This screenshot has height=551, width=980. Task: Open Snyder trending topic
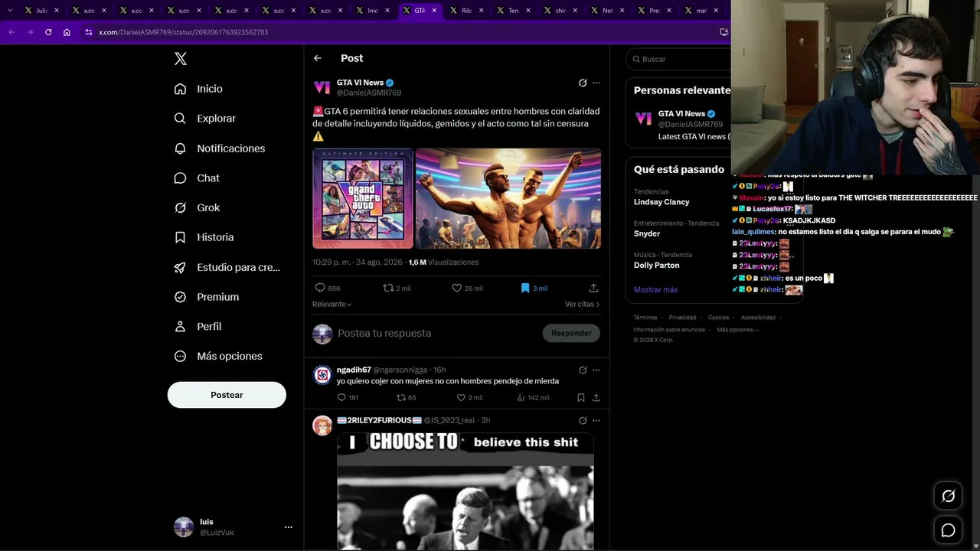pyautogui.click(x=647, y=233)
